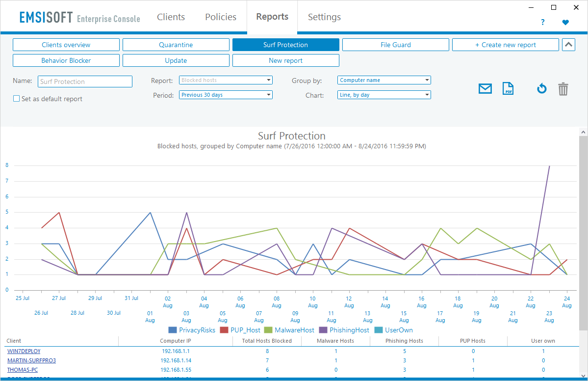The height and width of the screenshot is (381, 588).
Task: Export the report as PDF
Action: (508, 88)
